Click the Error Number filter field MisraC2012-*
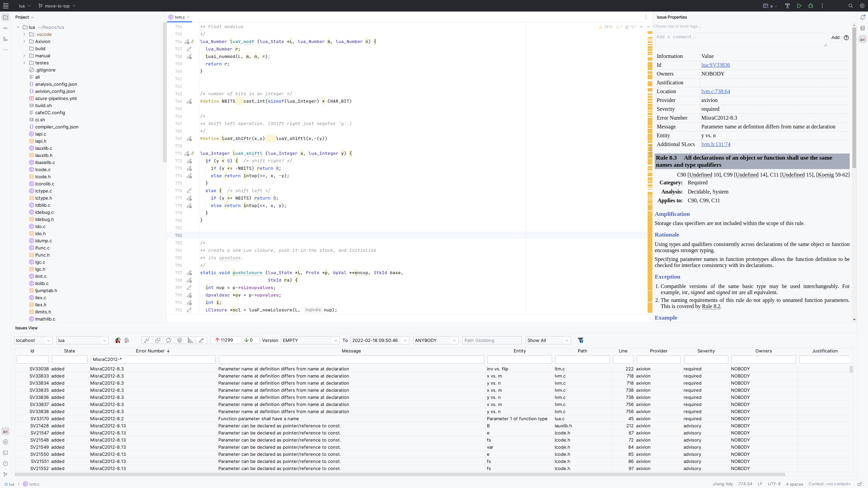 point(153,360)
